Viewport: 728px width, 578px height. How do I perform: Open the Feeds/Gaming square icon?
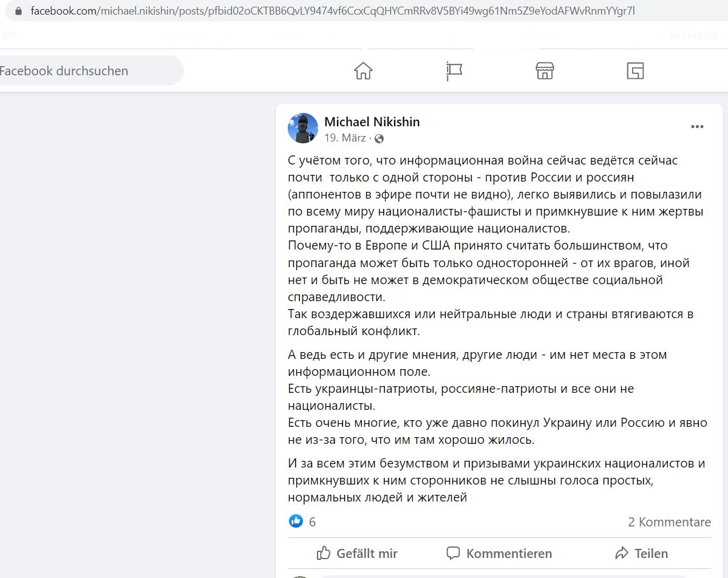click(x=635, y=70)
